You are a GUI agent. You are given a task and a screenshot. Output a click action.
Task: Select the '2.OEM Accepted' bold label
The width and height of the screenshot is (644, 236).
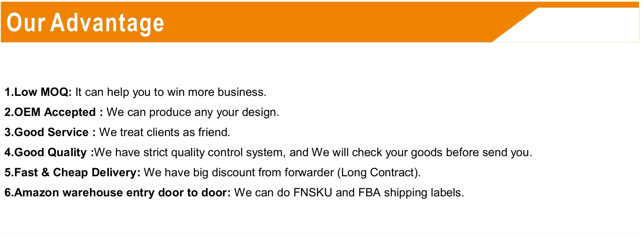click(x=50, y=112)
